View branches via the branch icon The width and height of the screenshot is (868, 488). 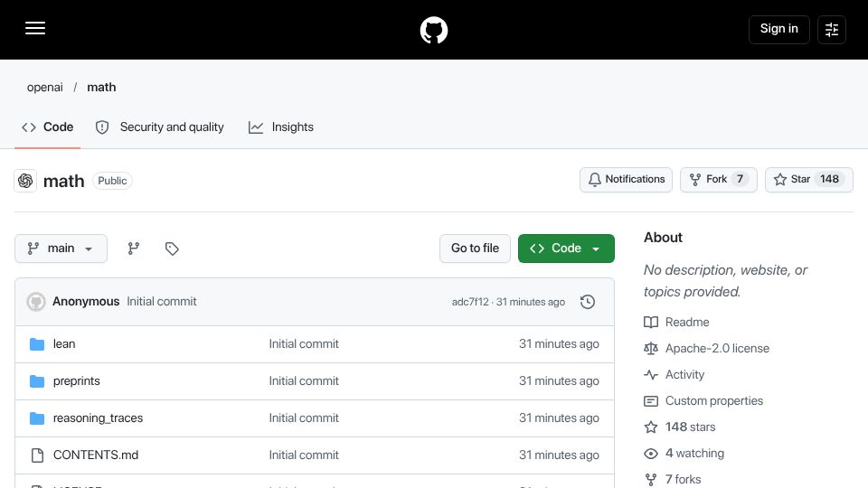(134, 249)
